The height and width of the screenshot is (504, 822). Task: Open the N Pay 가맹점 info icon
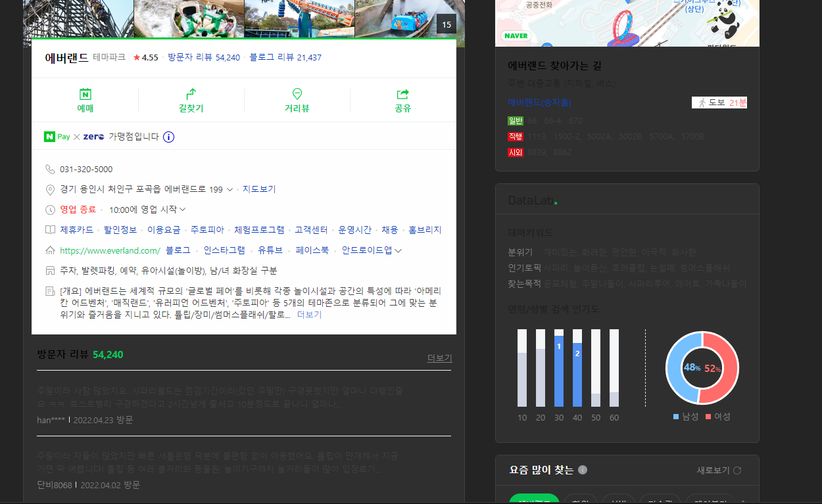click(x=169, y=137)
